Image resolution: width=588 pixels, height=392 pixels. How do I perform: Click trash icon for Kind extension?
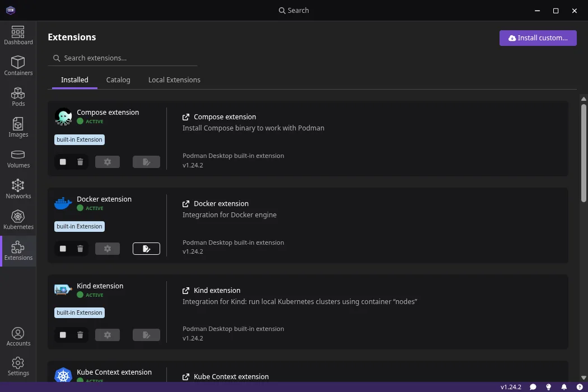coord(80,335)
